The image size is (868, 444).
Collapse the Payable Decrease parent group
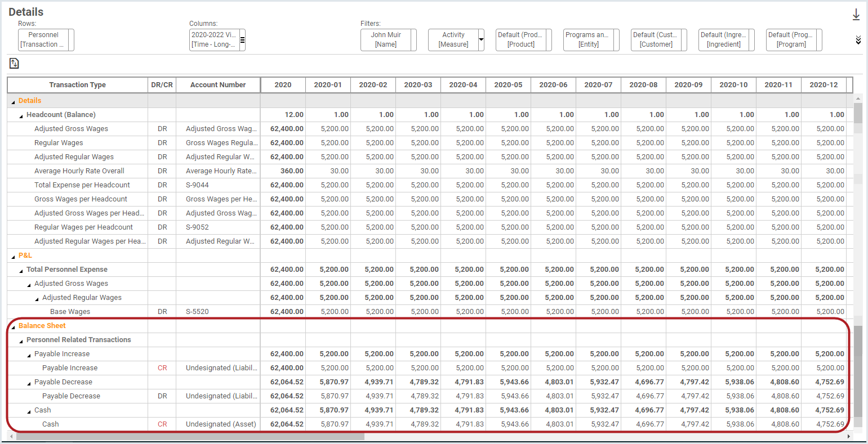pyautogui.click(x=29, y=383)
